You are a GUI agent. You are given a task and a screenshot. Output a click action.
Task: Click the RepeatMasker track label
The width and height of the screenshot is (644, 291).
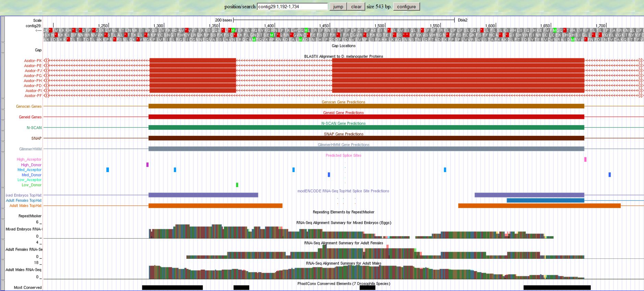pos(30,216)
